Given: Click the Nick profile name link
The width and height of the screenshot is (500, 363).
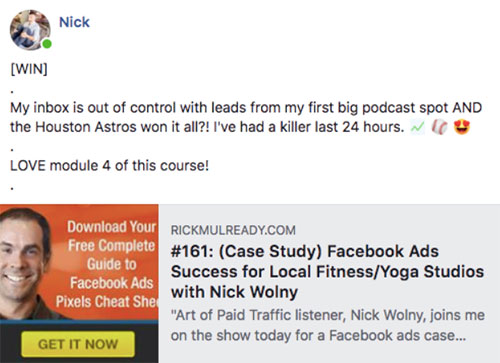Looking at the screenshot, I should (x=74, y=22).
